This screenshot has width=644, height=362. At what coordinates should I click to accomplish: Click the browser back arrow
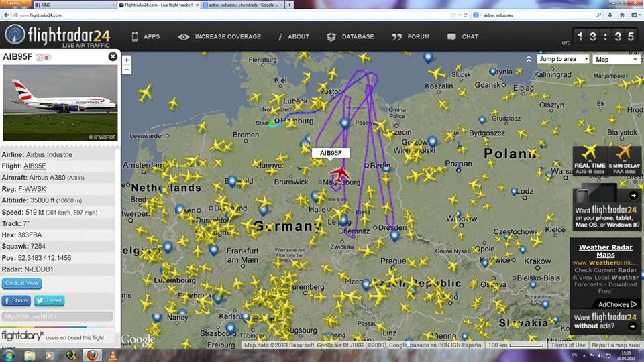click(x=6, y=15)
